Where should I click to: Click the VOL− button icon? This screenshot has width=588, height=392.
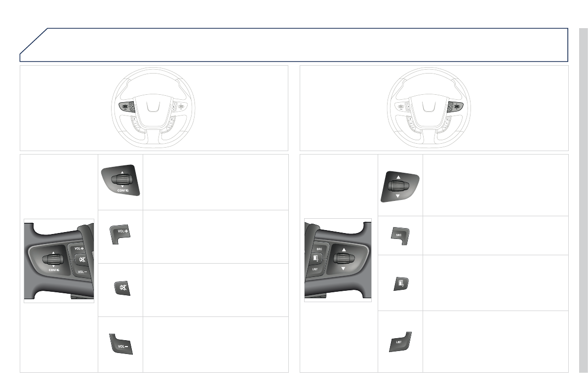(121, 344)
